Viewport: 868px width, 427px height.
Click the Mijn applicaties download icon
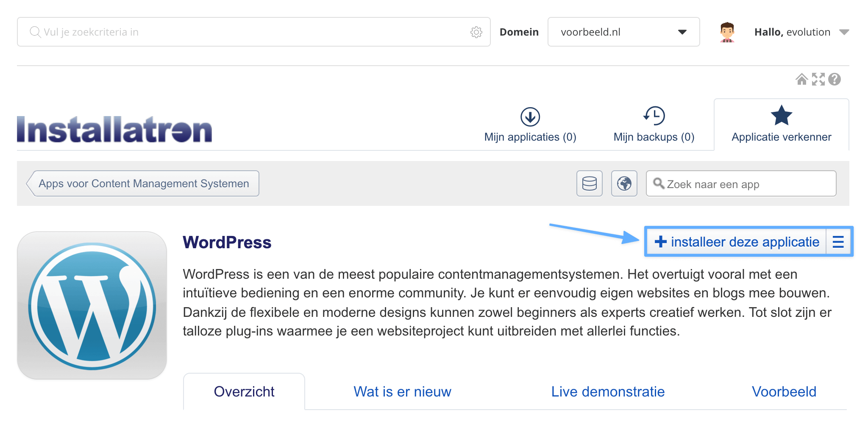tap(530, 116)
